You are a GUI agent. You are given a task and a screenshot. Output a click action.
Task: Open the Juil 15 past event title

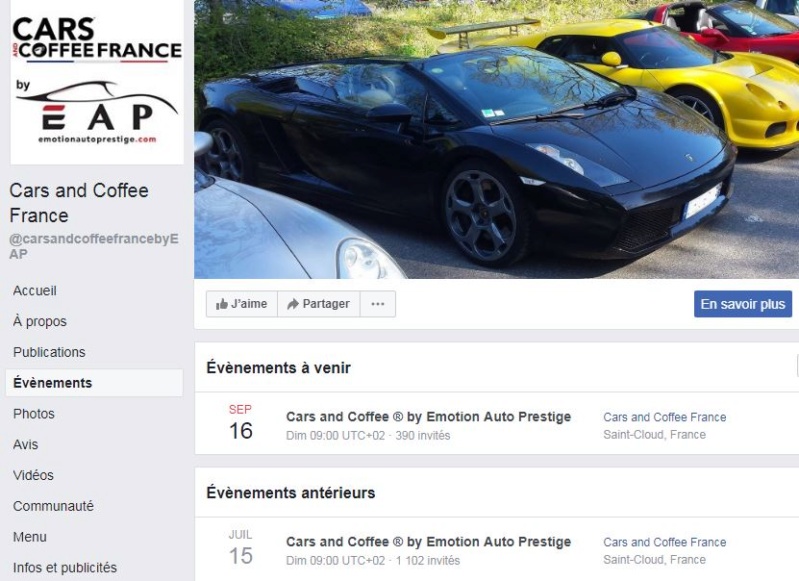428,542
